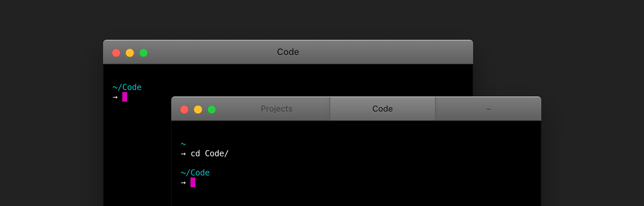Viewport: 644px width, 206px height.
Task: Click the arrow prompt before cd Code/
Action: [183, 154]
